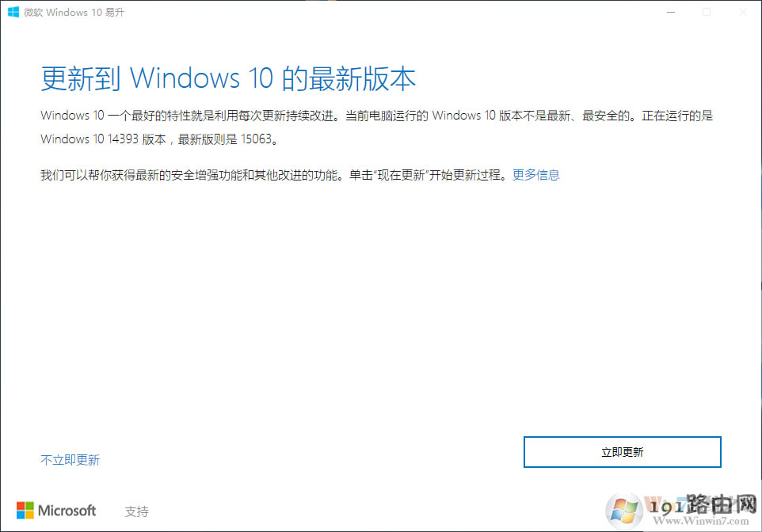Viewport: 762px width, 532px height.
Task: Click the Windows logo icon in title bar
Action: pyautogui.click(x=13, y=12)
